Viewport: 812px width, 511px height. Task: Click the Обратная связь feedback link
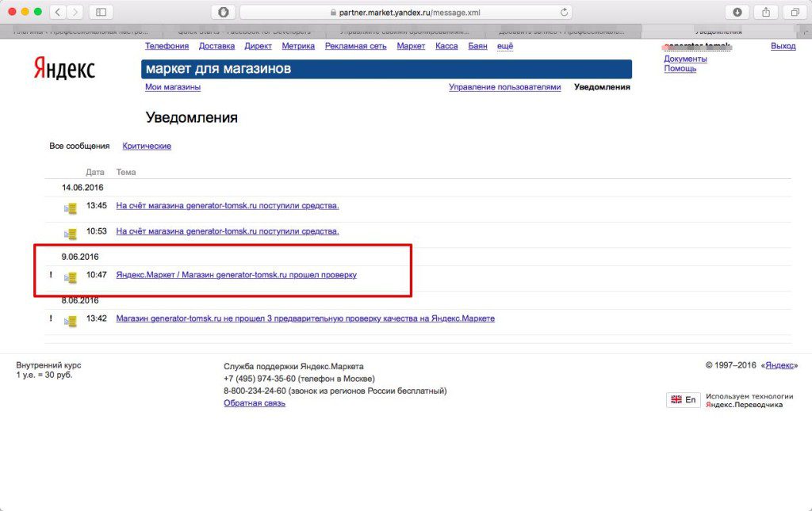pyautogui.click(x=255, y=403)
